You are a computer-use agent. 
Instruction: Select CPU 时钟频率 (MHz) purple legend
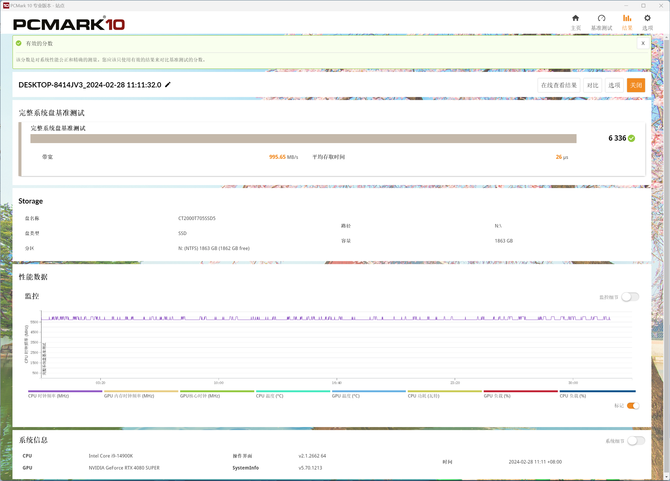coord(65,394)
